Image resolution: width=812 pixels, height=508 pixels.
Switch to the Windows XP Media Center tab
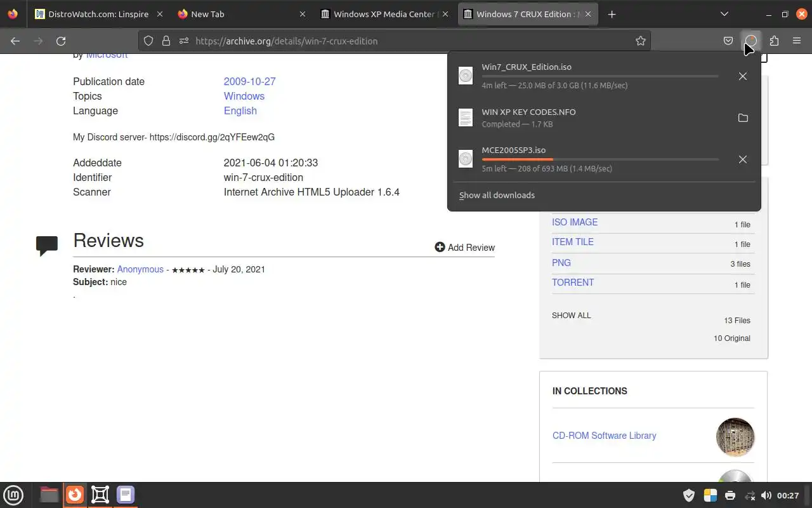(386, 14)
